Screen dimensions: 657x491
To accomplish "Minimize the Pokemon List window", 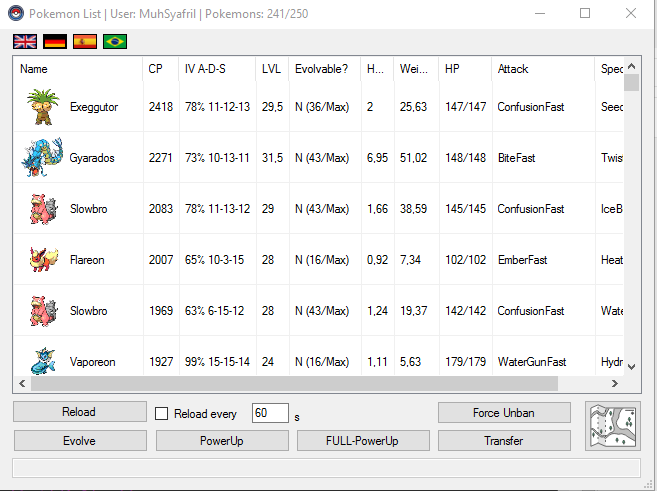I will click(x=540, y=13).
